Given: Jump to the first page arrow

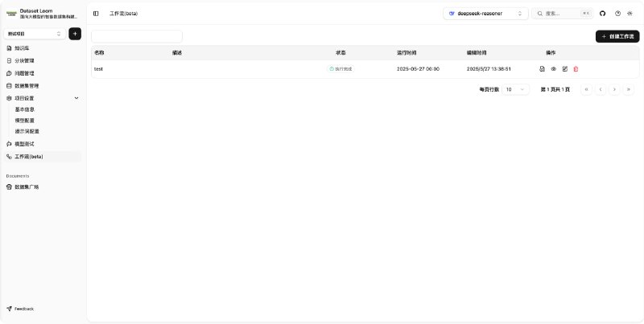Looking at the screenshot, I should [587, 89].
